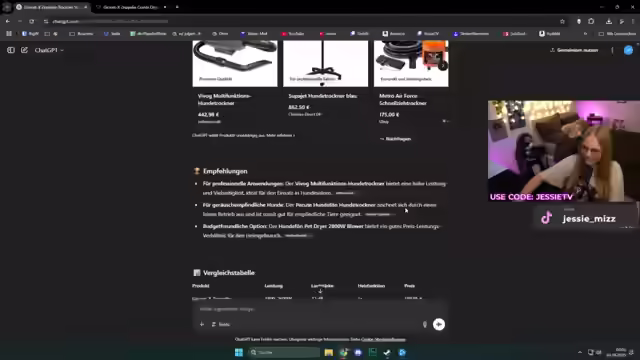The image size is (640, 360).
Task: Click the 175,00 € price text
Action: (x=389, y=115)
